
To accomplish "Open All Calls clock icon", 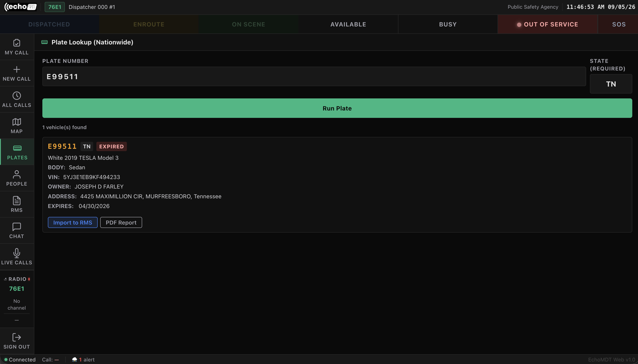I will pos(16,96).
